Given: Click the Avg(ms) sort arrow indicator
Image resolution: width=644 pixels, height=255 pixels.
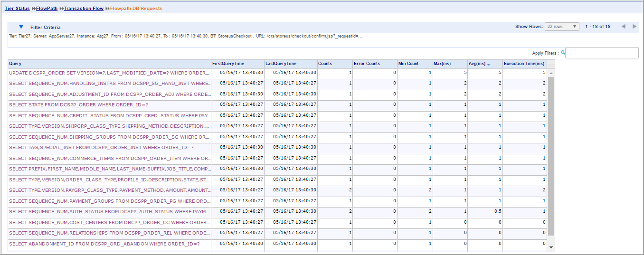Looking at the screenshot, I should 489,64.
